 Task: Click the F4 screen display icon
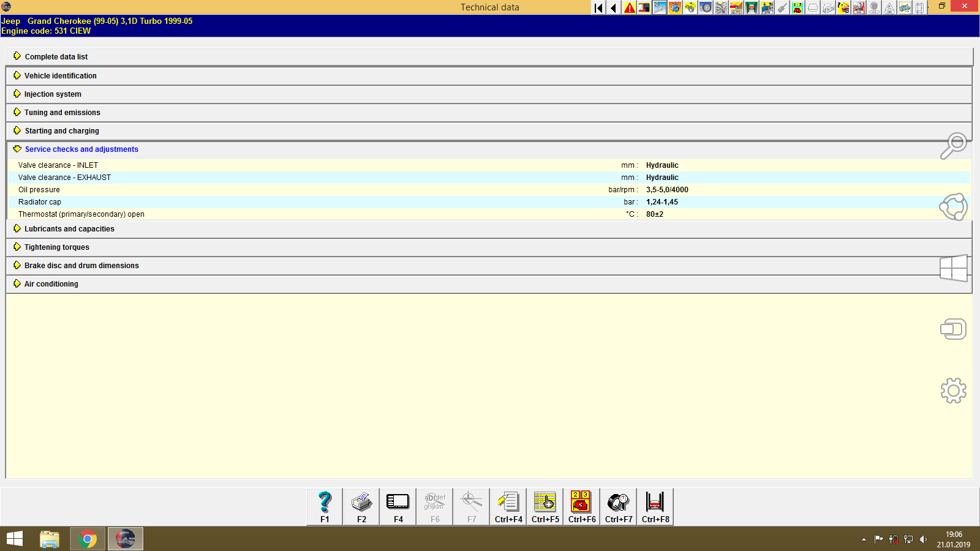pyautogui.click(x=398, y=505)
